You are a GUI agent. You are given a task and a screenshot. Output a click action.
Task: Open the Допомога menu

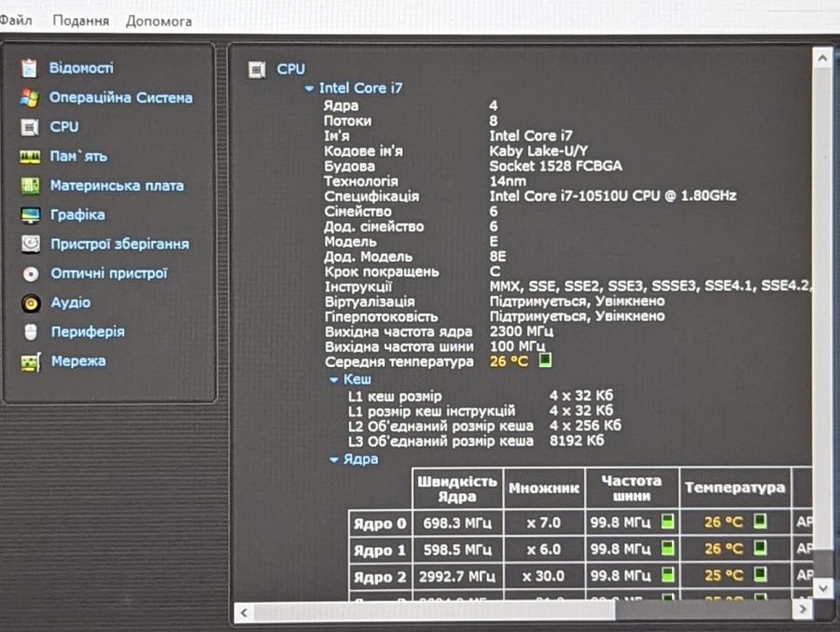click(159, 21)
